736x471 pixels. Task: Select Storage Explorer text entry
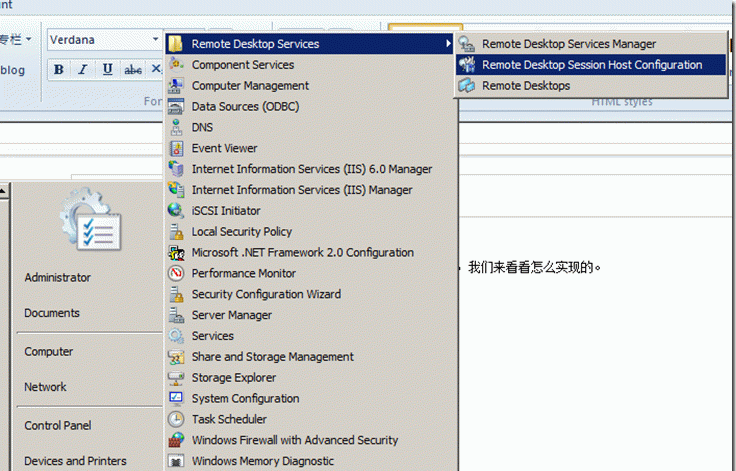click(x=234, y=378)
